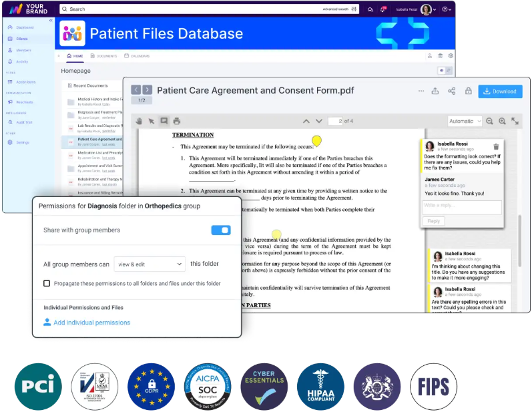Click the PDF page number field
Image resolution: width=532 pixels, height=414 pixels.
[335, 121]
